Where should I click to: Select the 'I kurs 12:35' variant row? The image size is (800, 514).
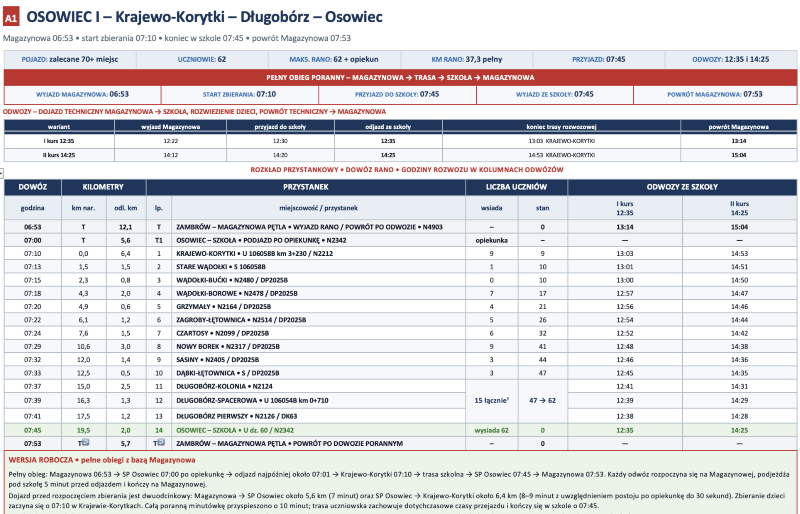[x=401, y=141]
